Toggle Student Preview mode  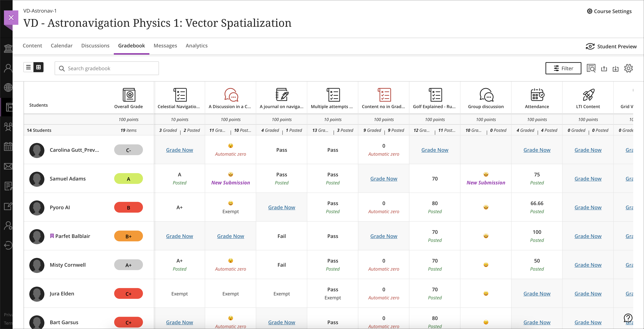611,47
